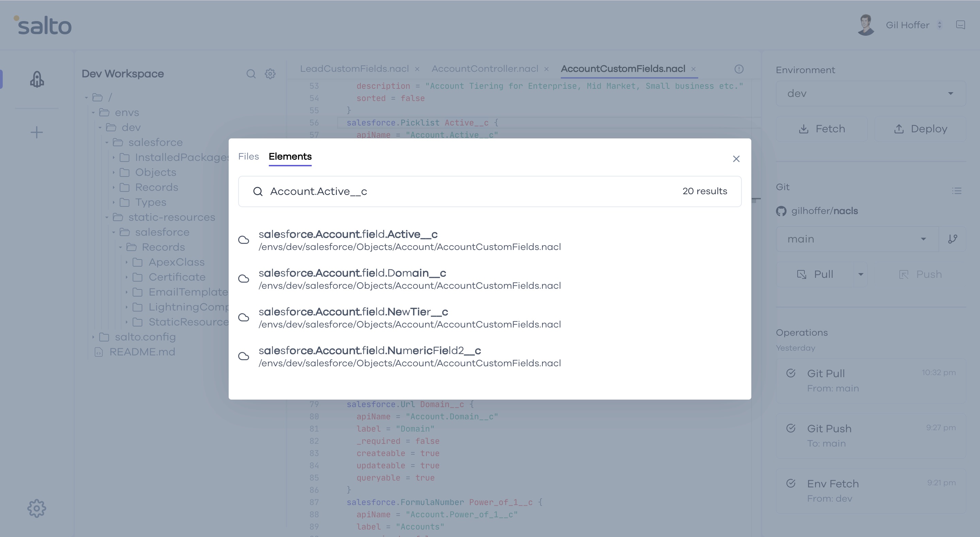This screenshot has width=980, height=537.
Task: Switch to LeadCustomFields.nacl tab
Action: click(x=354, y=69)
